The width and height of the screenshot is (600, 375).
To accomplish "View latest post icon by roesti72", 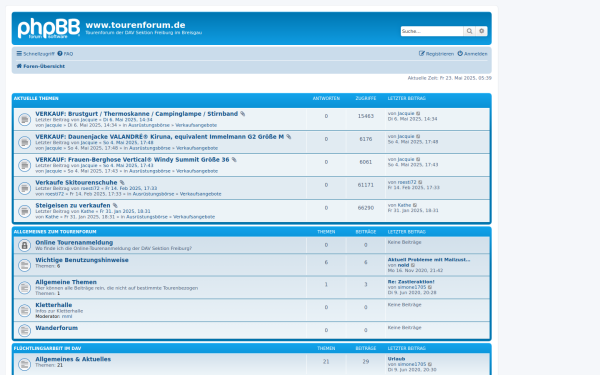I will point(420,183).
